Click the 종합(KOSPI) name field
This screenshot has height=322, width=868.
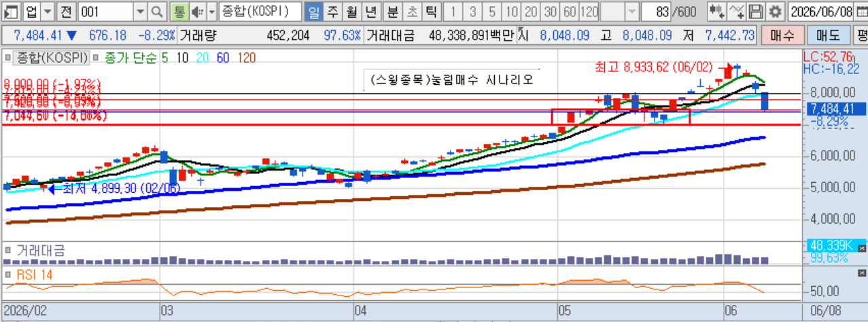tap(260, 12)
